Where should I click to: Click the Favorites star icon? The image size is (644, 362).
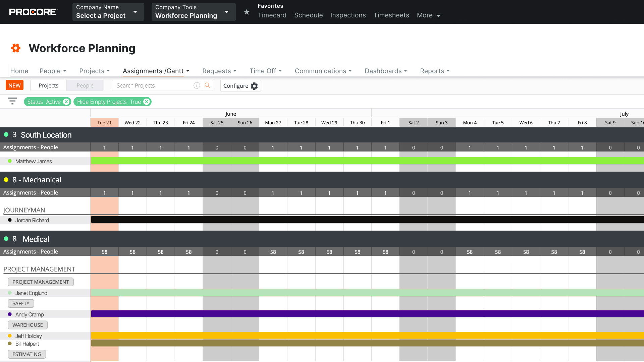[247, 12]
